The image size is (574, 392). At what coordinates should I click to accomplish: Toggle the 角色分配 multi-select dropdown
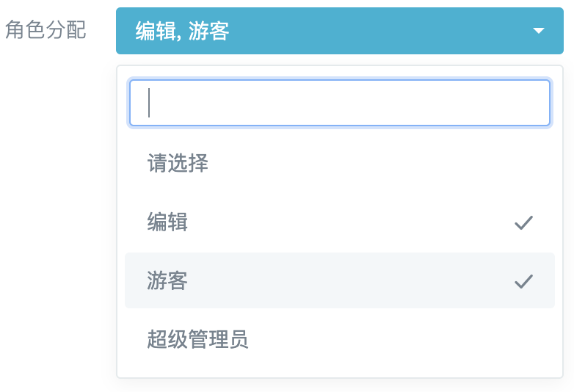point(340,31)
